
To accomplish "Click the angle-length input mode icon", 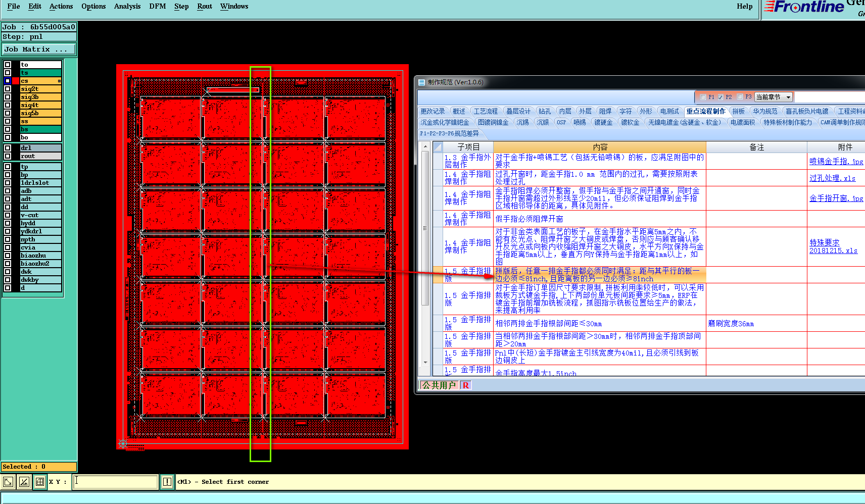I will point(24,482).
